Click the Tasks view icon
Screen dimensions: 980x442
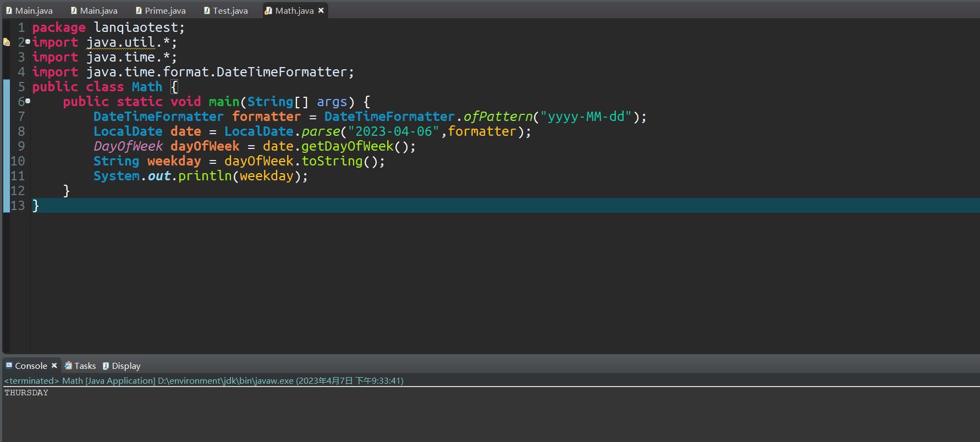coord(68,366)
